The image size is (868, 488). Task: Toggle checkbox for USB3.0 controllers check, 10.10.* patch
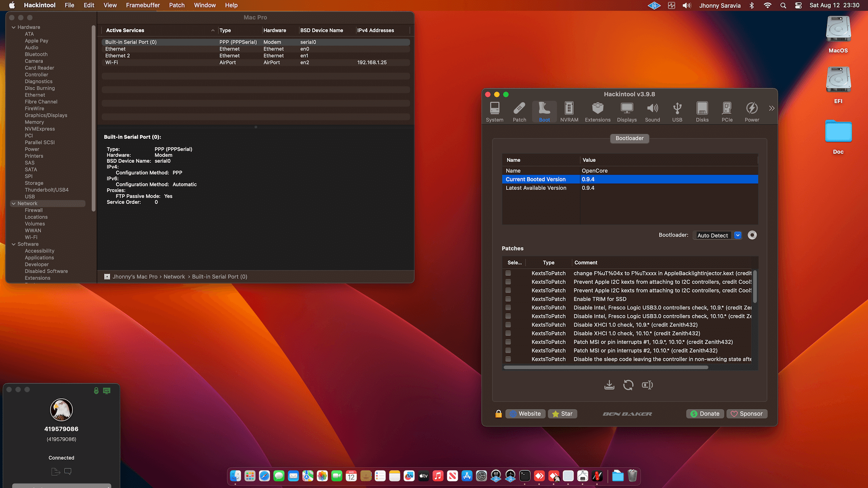tap(508, 316)
